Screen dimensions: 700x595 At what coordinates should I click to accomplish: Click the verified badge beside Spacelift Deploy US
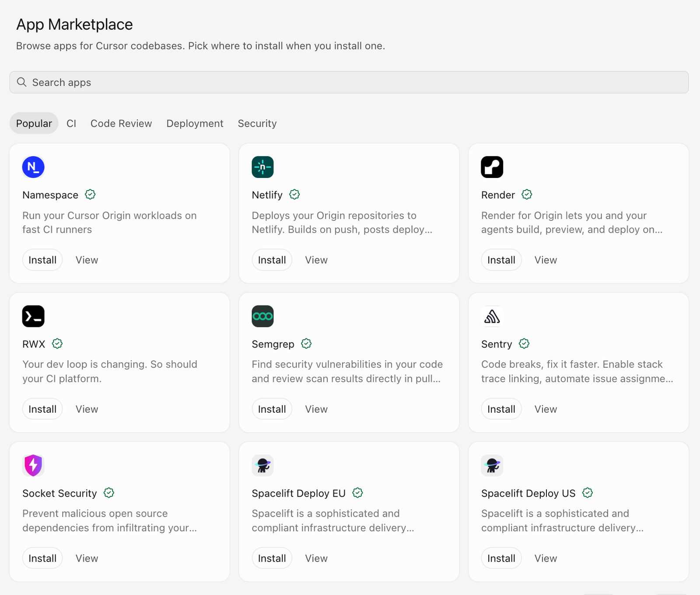(x=588, y=493)
